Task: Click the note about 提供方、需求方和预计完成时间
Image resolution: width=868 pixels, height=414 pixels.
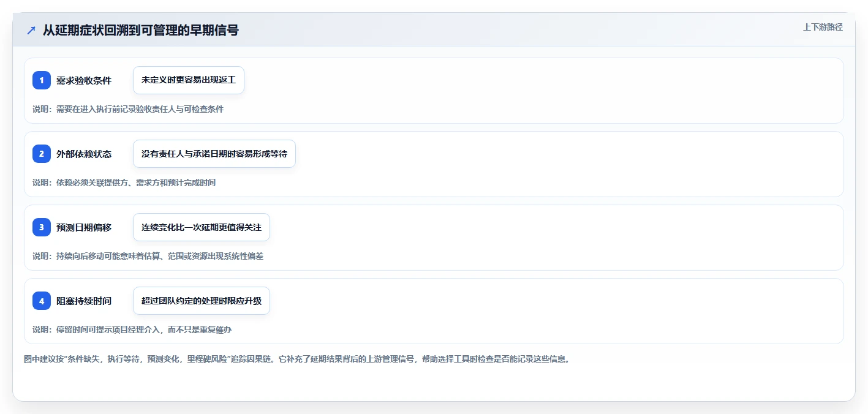Action: point(124,183)
